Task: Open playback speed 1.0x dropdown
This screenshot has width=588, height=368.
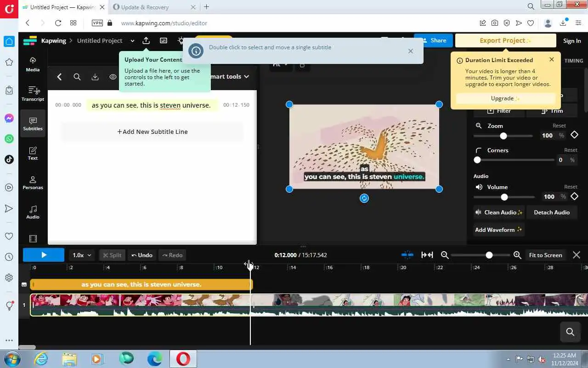Action: click(x=82, y=255)
